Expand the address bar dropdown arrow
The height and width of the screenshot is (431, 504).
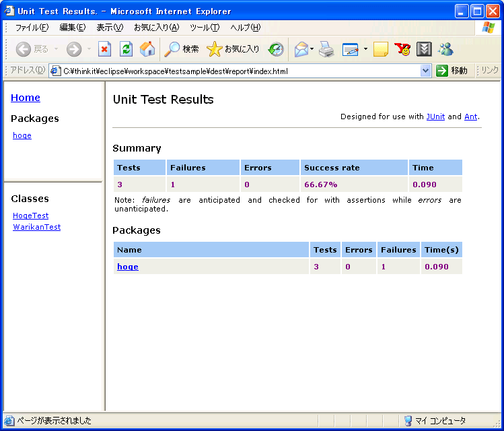coord(425,71)
